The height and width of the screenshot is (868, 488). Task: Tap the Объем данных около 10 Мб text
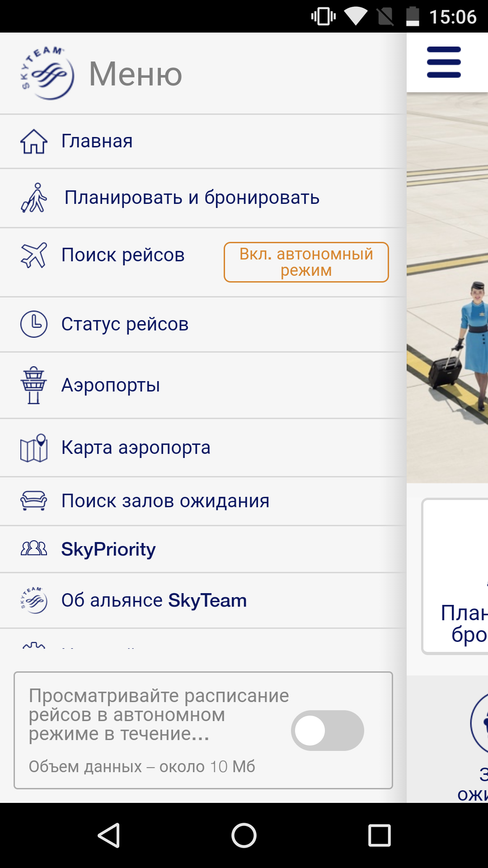click(x=142, y=767)
